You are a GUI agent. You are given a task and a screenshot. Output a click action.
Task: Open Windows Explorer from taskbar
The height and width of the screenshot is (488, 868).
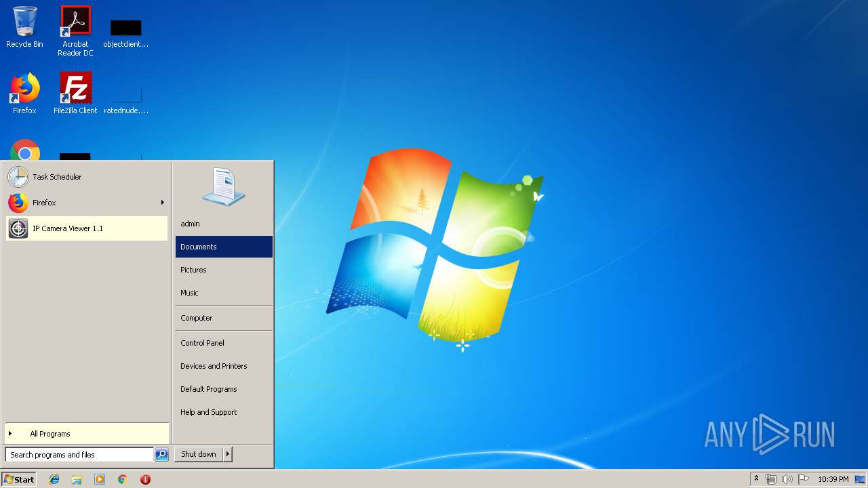(x=77, y=479)
